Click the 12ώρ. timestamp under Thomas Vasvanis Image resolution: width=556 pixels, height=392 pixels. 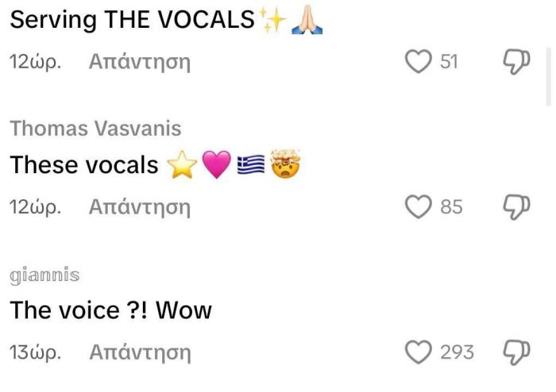click(x=35, y=207)
